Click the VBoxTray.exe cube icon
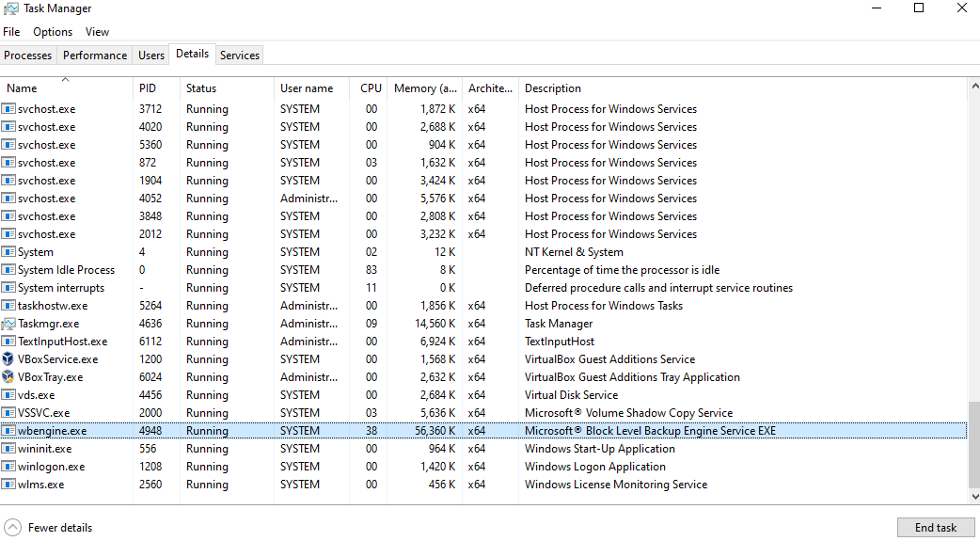980x541 pixels. click(8, 377)
